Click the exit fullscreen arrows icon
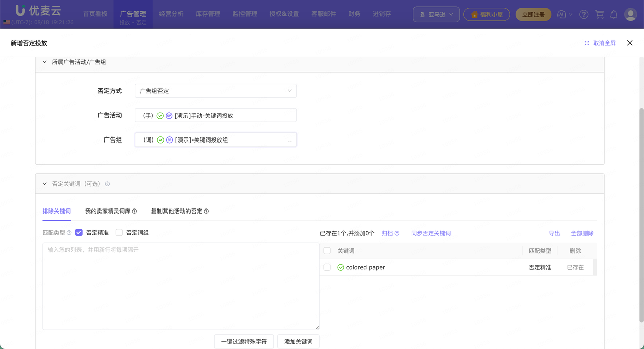The image size is (644, 349). pos(587,43)
